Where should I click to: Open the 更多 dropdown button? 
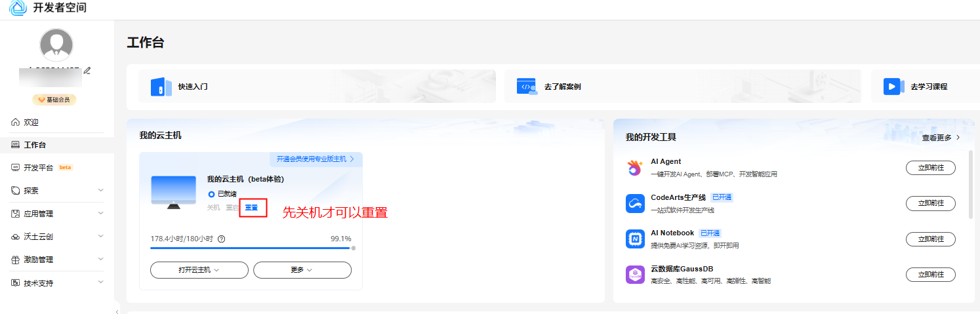(x=302, y=269)
